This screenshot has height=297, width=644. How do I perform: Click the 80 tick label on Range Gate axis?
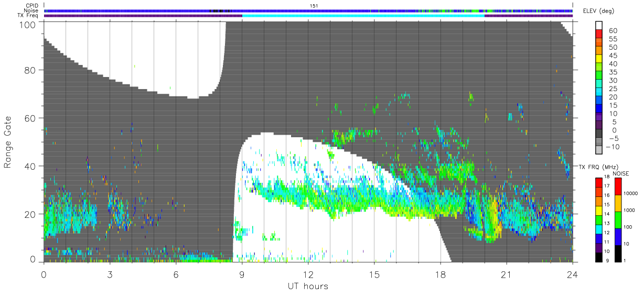point(30,70)
